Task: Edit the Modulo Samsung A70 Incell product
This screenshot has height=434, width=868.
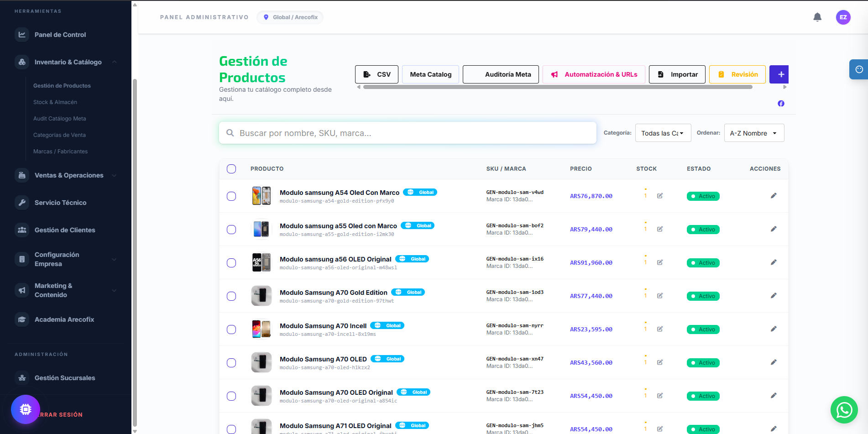Action: coord(774,329)
